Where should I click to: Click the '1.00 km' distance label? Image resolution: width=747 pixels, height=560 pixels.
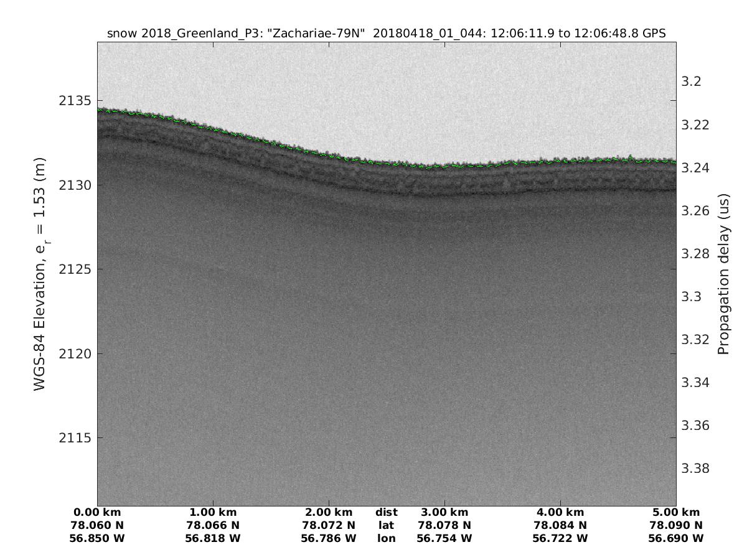coord(213,513)
